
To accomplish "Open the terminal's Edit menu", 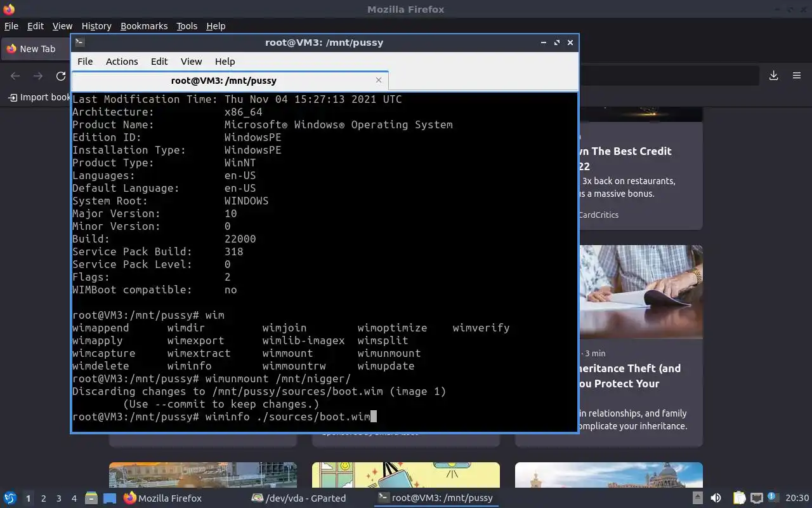I will [x=159, y=62].
